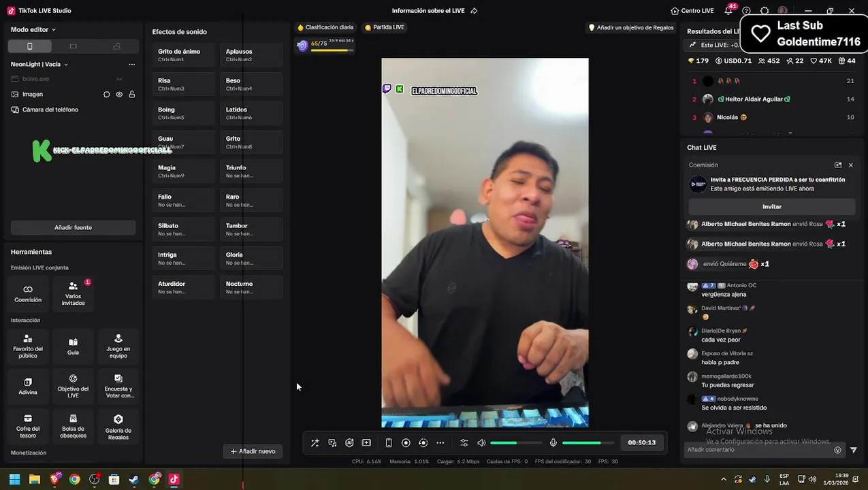The height and width of the screenshot is (490, 868).
Task: Pop out the Coemisión panel
Action: (x=838, y=165)
